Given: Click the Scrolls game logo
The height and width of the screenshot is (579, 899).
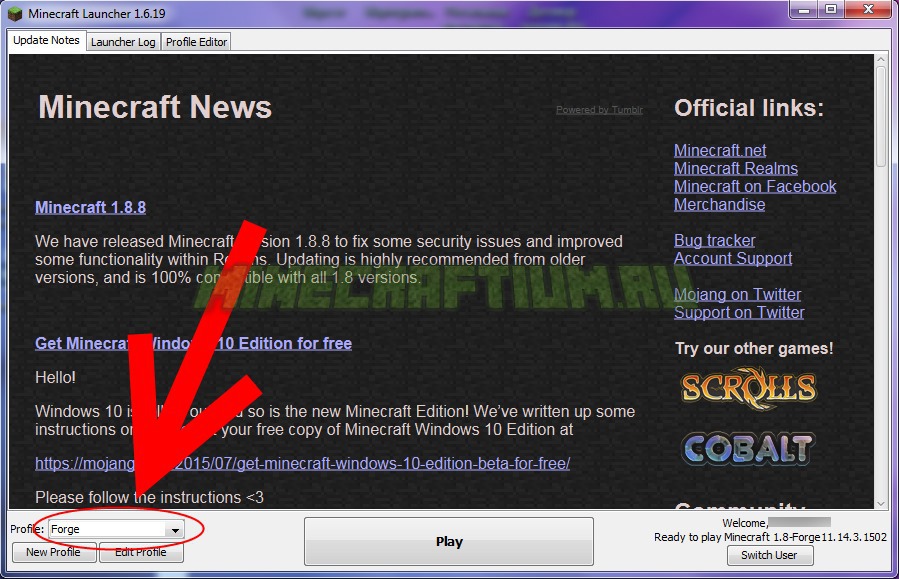Looking at the screenshot, I should [x=748, y=386].
